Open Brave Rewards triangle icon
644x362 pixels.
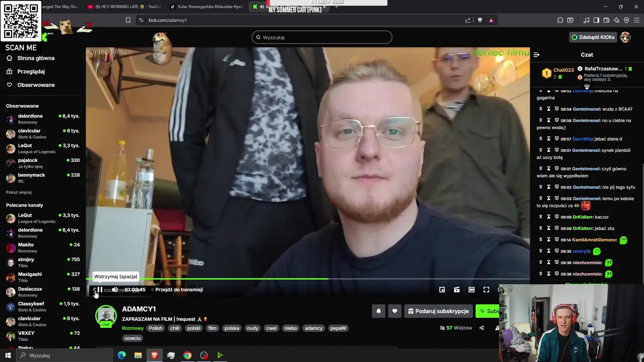[x=491, y=20]
